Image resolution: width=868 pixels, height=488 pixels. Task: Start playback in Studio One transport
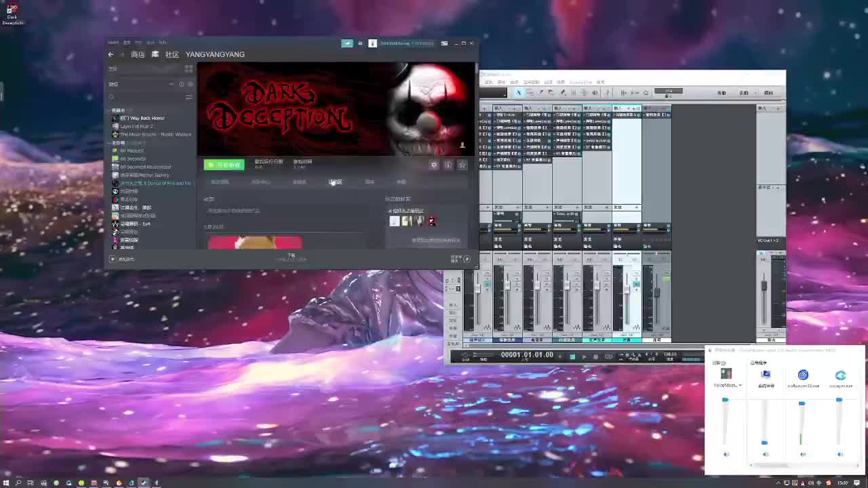584,357
